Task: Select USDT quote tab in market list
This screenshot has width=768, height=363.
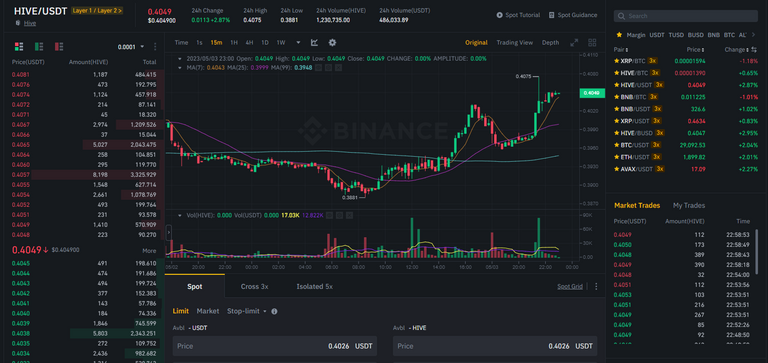Action: [x=657, y=35]
